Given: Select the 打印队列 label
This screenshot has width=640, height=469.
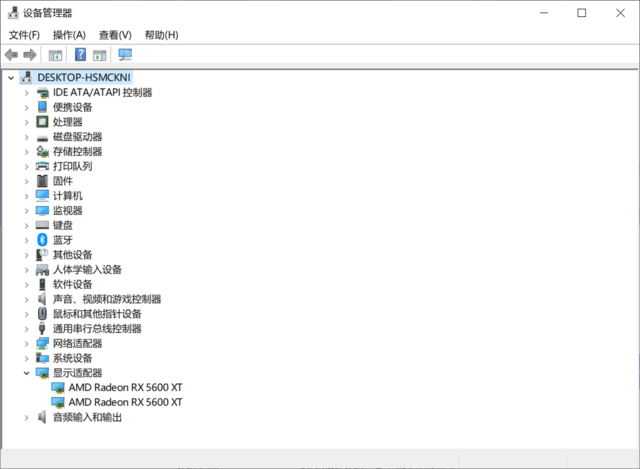Looking at the screenshot, I should (x=73, y=167).
